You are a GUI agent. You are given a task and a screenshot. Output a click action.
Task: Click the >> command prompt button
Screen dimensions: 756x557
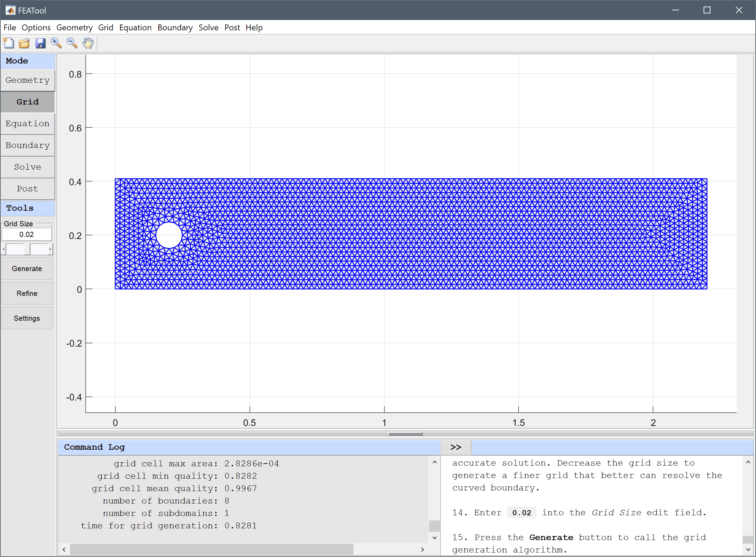456,447
